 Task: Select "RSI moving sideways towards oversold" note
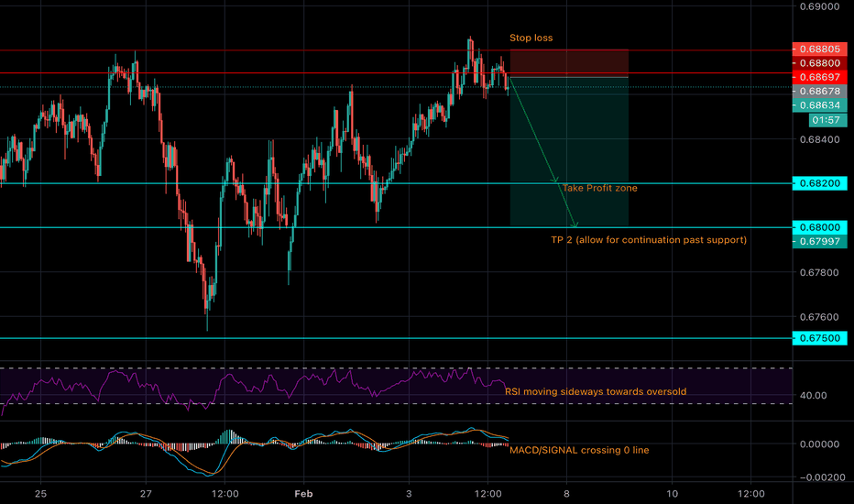click(596, 391)
